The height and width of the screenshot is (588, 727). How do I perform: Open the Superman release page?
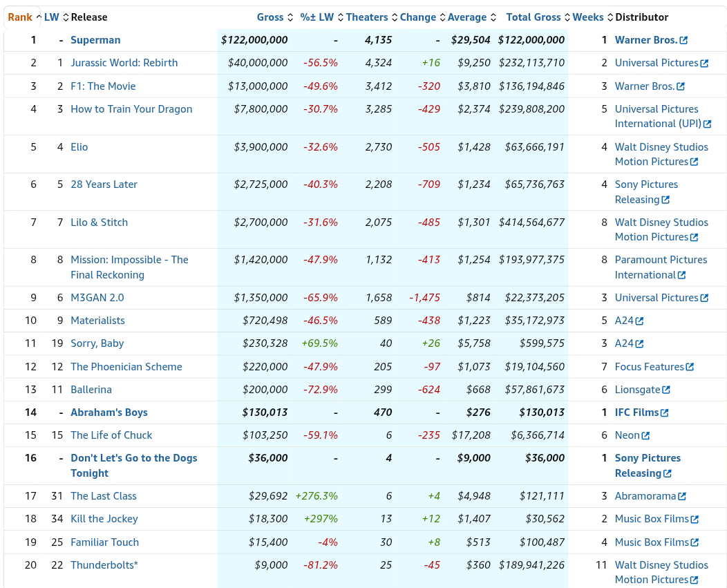point(95,40)
